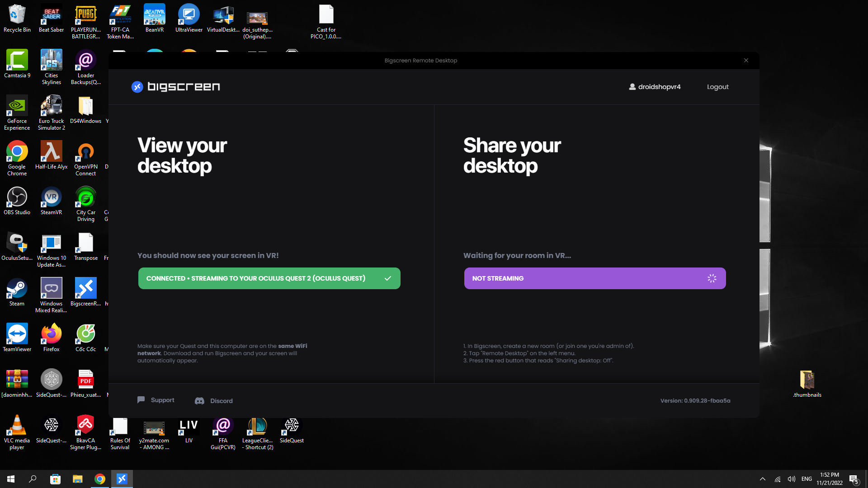Open the droidshopvr4 user account
This screenshot has height=488, width=868.
[x=655, y=87]
